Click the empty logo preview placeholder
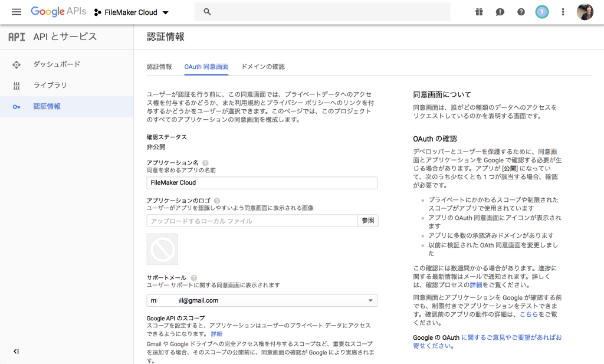604x364 pixels. pyautogui.click(x=162, y=249)
